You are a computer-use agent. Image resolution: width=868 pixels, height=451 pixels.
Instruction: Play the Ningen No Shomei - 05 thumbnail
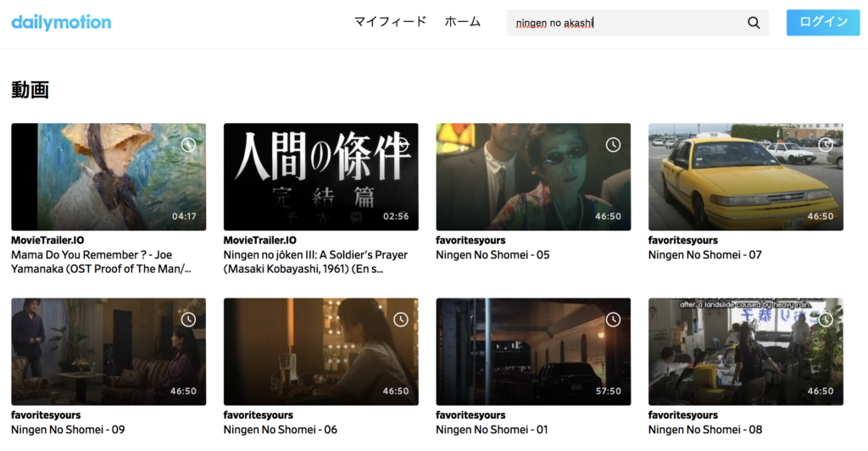533,176
